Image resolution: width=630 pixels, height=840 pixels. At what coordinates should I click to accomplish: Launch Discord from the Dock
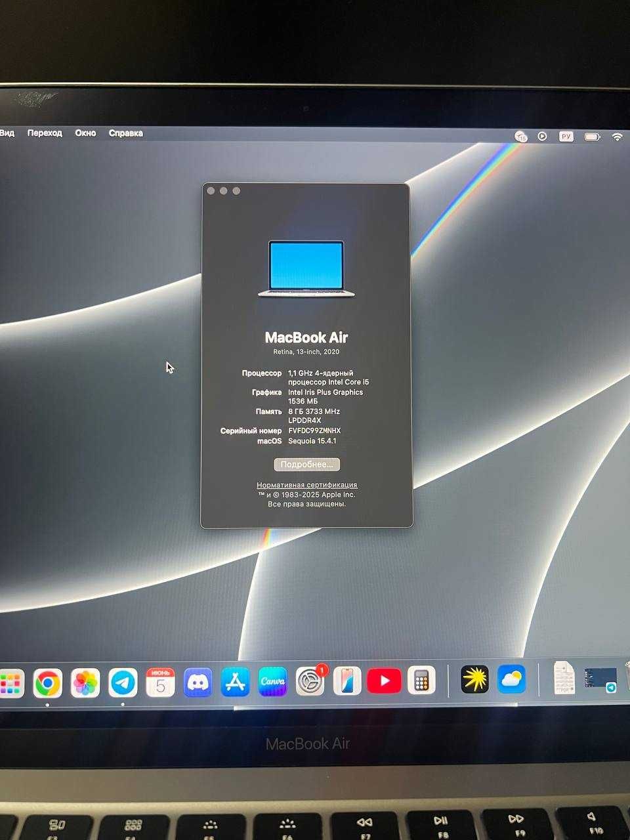pyautogui.click(x=198, y=682)
